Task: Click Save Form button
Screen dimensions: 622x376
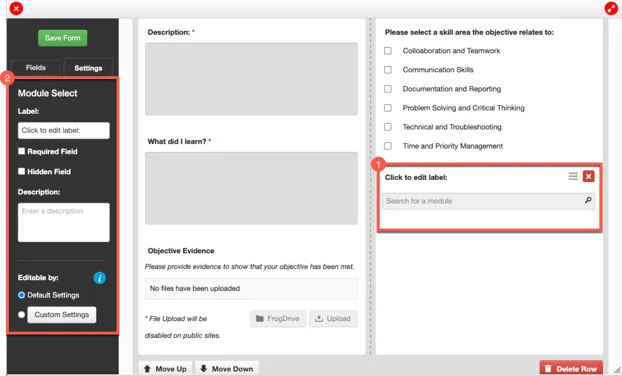Action: coord(63,38)
